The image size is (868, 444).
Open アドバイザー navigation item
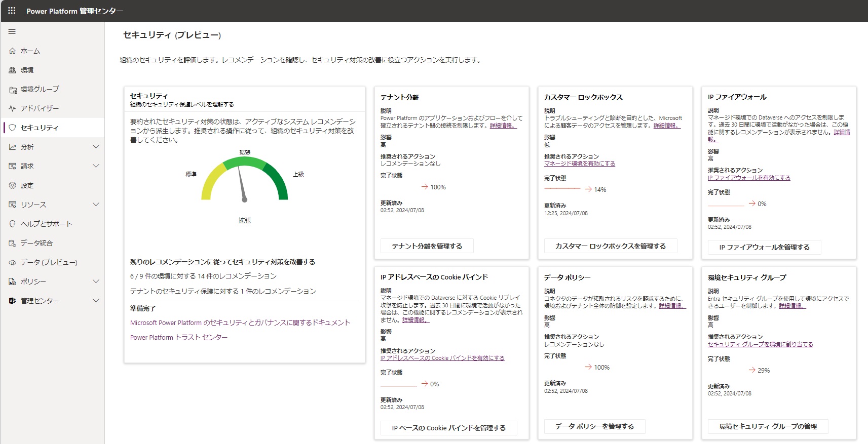[x=53, y=108]
